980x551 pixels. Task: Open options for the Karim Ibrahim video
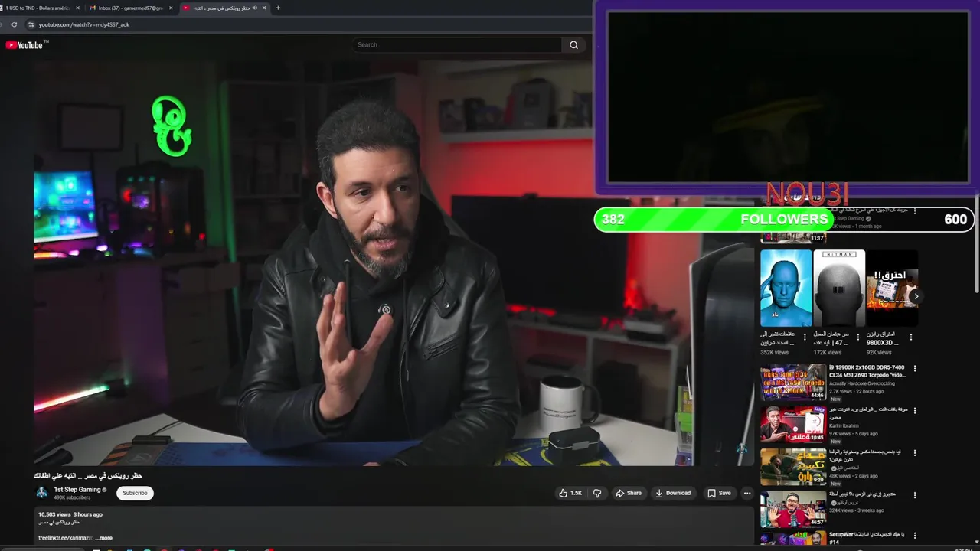[914, 410]
